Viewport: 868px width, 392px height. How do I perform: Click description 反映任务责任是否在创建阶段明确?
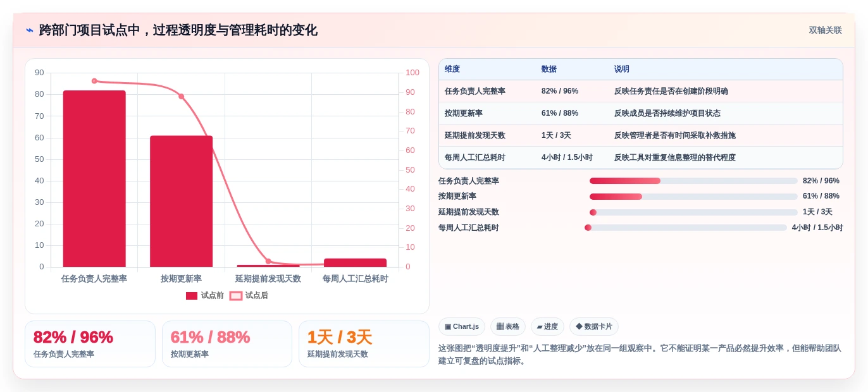coord(671,91)
